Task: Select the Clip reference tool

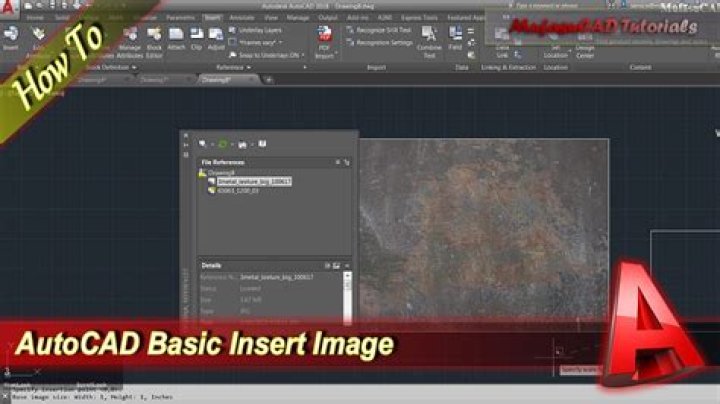Action: click(197, 39)
